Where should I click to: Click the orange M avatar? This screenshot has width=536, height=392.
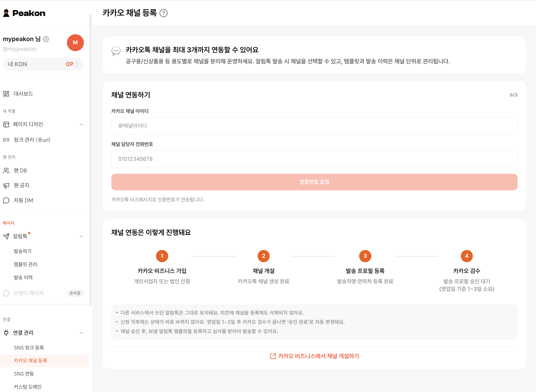[x=75, y=43]
